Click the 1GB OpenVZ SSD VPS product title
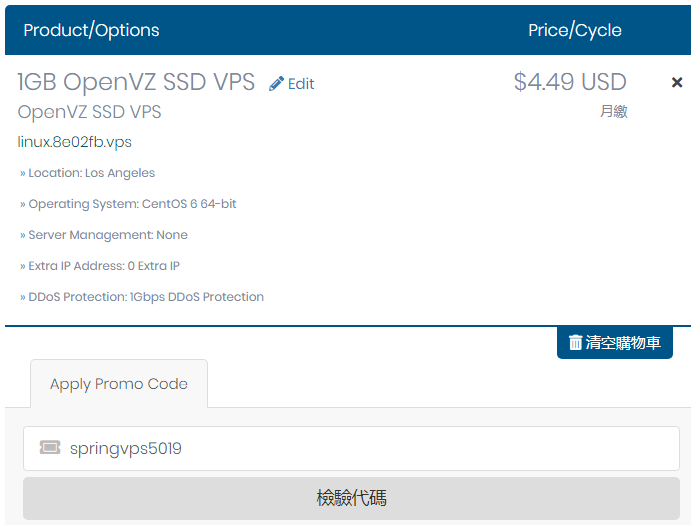 point(136,82)
